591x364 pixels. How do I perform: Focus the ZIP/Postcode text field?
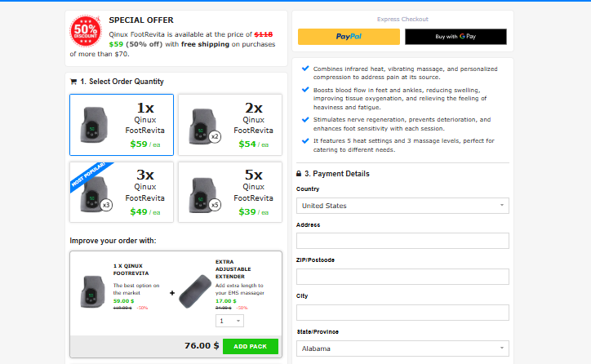click(402, 276)
